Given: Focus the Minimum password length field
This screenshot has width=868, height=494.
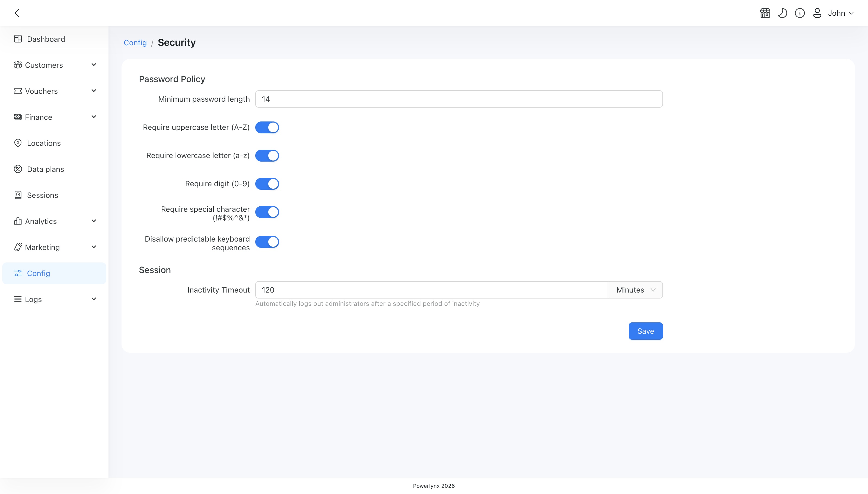Looking at the screenshot, I should (x=459, y=99).
